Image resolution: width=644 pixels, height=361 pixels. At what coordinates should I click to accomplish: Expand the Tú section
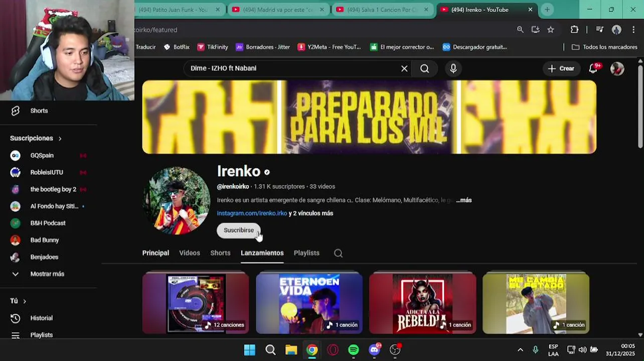[x=18, y=301]
